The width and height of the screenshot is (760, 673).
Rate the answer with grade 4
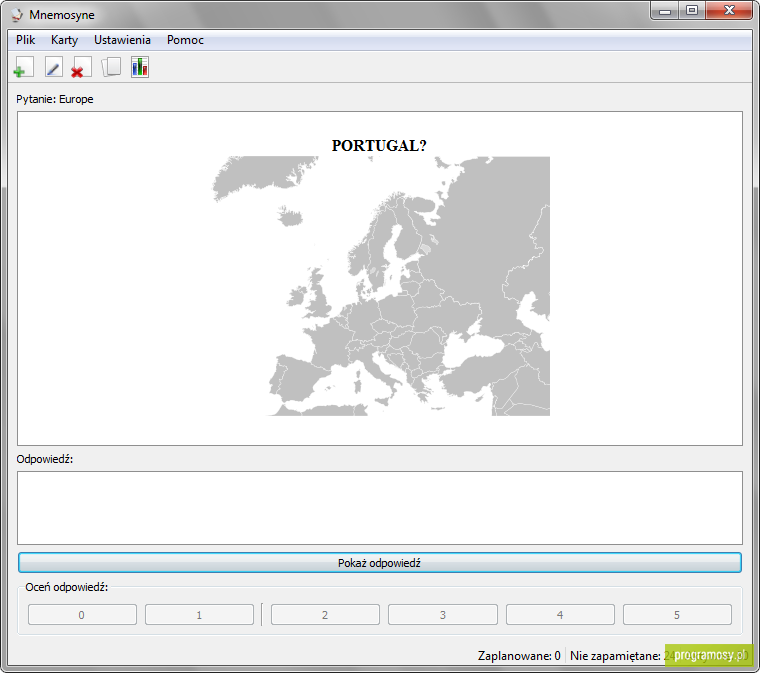coord(560,614)
